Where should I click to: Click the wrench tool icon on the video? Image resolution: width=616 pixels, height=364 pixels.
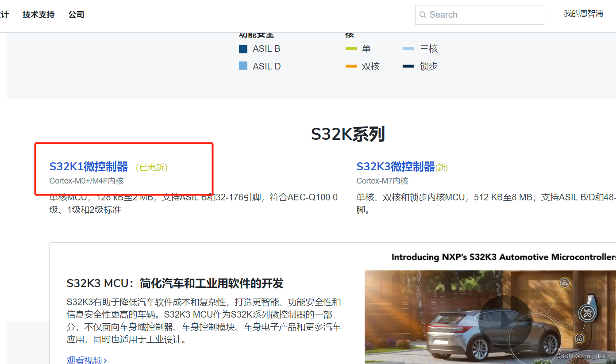588,313
